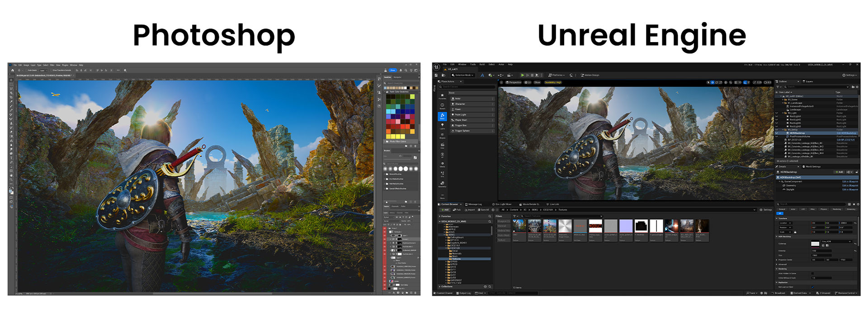This screenshot has height=332, width=868.
Task: Toggle visibility eye for HDRIBackdrop row
Action: (776, 133)
